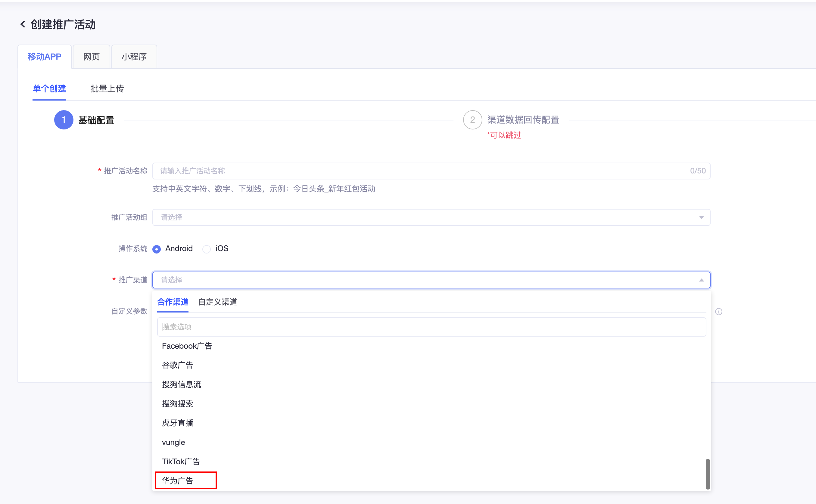The height and width of the screenshot is (504, 816).
Task: Click the 推广活动名称 input field
Action: [431, 171]
